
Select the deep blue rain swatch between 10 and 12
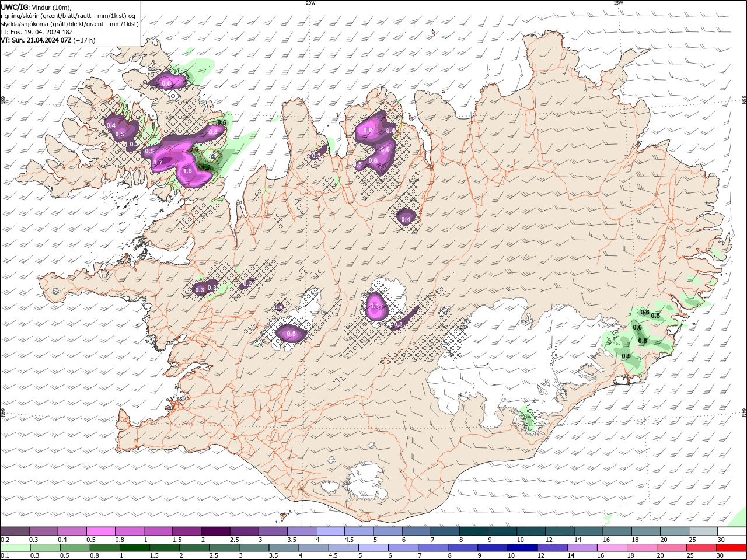[522, 548]
